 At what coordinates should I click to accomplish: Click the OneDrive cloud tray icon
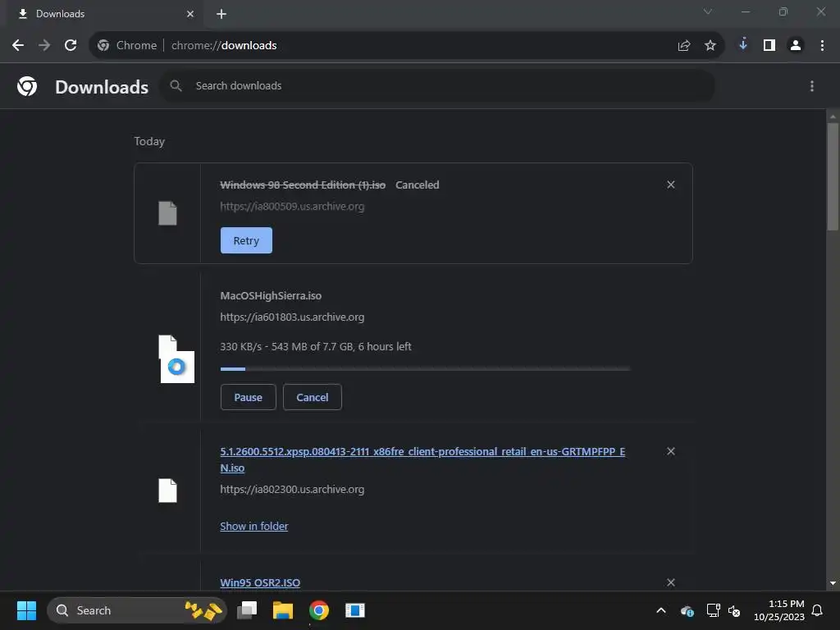[687, 610]
